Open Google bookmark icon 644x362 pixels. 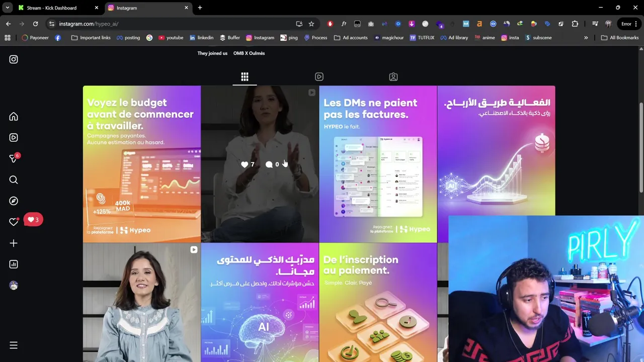pyautogui.click(x=149, y=38)
